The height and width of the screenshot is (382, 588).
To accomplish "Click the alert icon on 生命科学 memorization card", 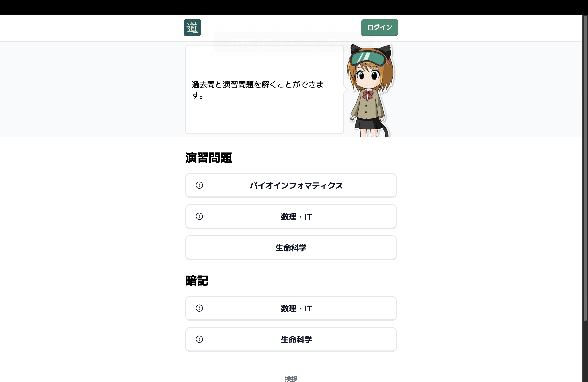I will [199, 339].
